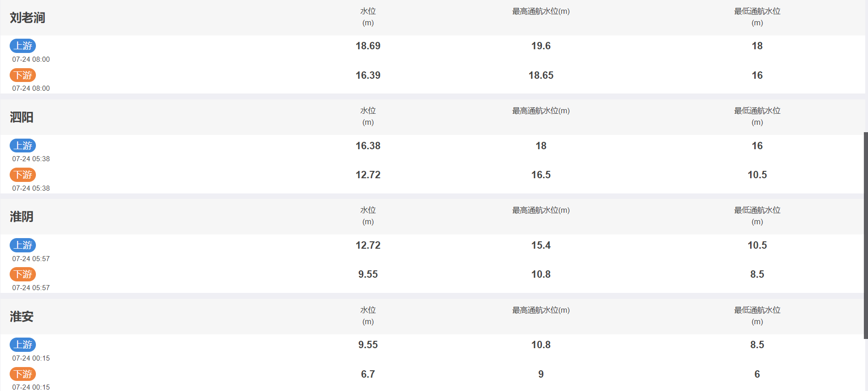Screen dimensions: 868x391
Task: Click 淮安 downstream water level 6.7
Action: pyautogui.click(x=368, y=374)
